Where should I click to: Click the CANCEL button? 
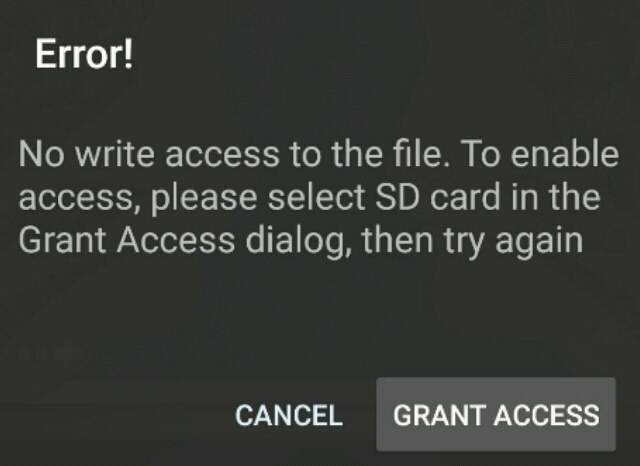tap(289, 415)
